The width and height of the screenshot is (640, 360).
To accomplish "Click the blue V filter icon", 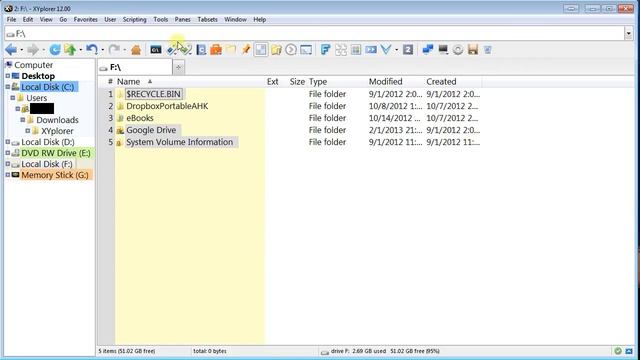I will 386,50.
